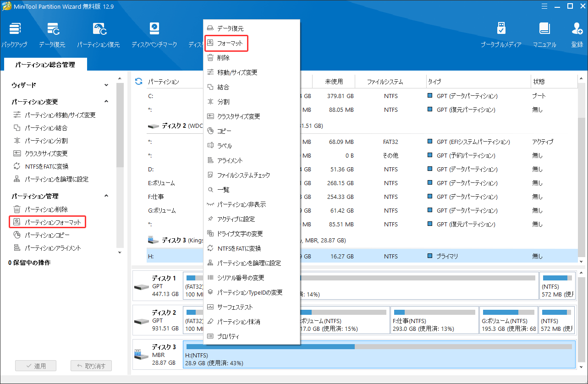
Task: Start ディスクベンチマーク tool
Action: click(x=154, y=35)
